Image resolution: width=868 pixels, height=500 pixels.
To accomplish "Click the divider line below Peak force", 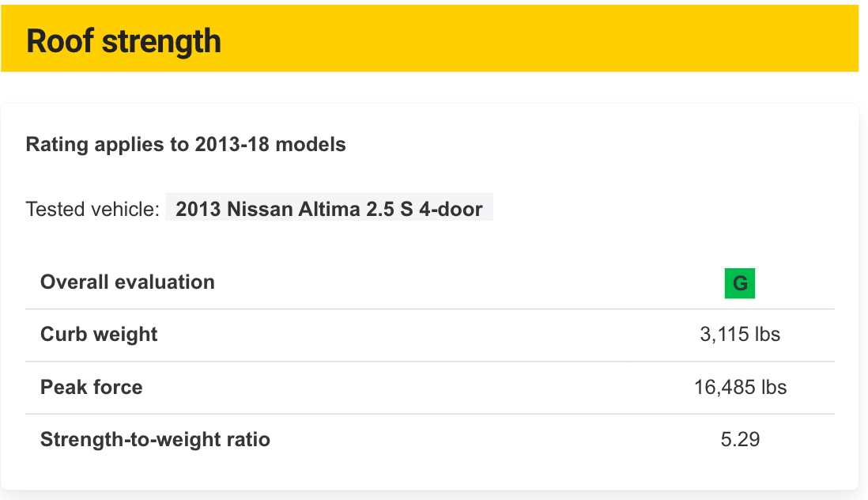I will coord(429,414).
